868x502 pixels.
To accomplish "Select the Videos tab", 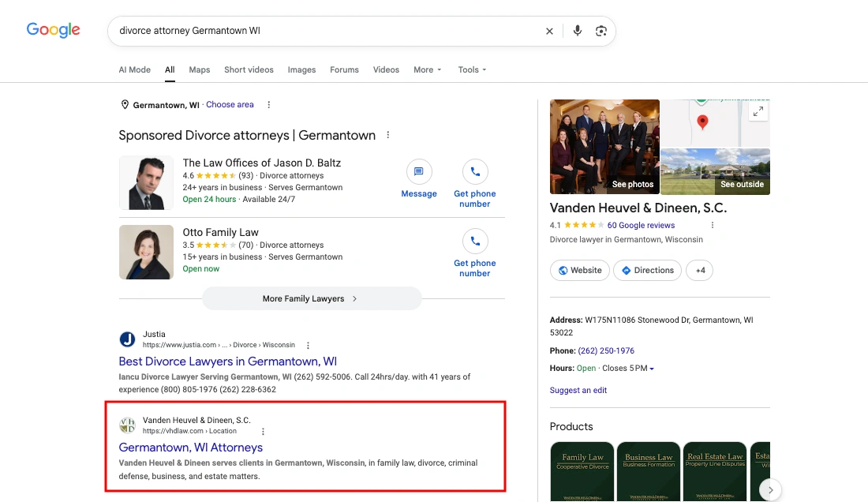I will pyautogui.click(x=386, y=69).
